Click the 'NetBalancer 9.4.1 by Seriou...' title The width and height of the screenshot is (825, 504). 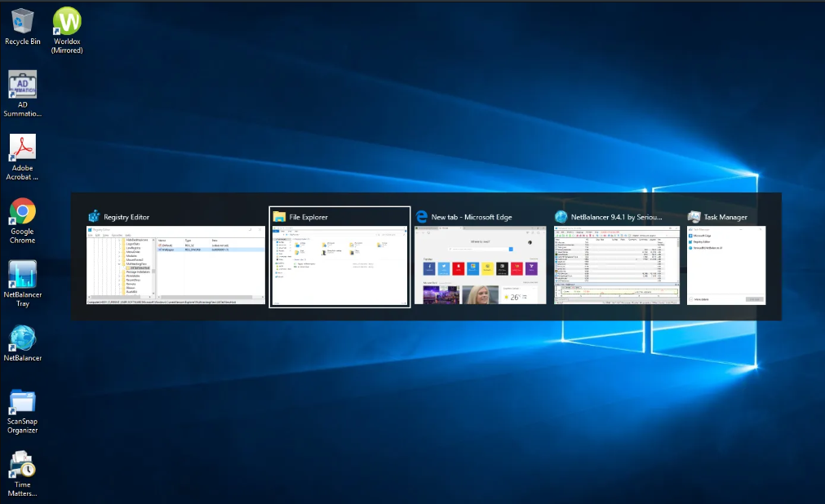[x=617, y=217]
